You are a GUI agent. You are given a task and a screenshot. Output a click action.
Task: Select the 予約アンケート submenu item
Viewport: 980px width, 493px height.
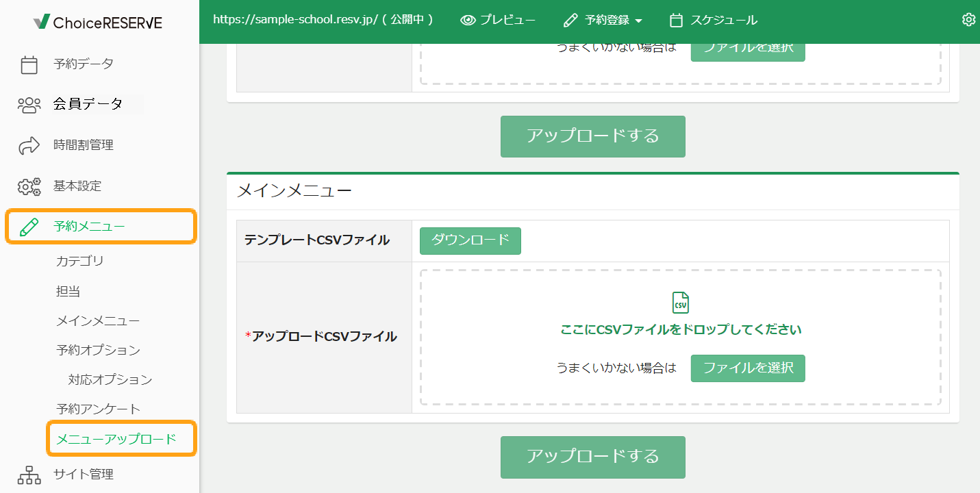click(98, 409)
